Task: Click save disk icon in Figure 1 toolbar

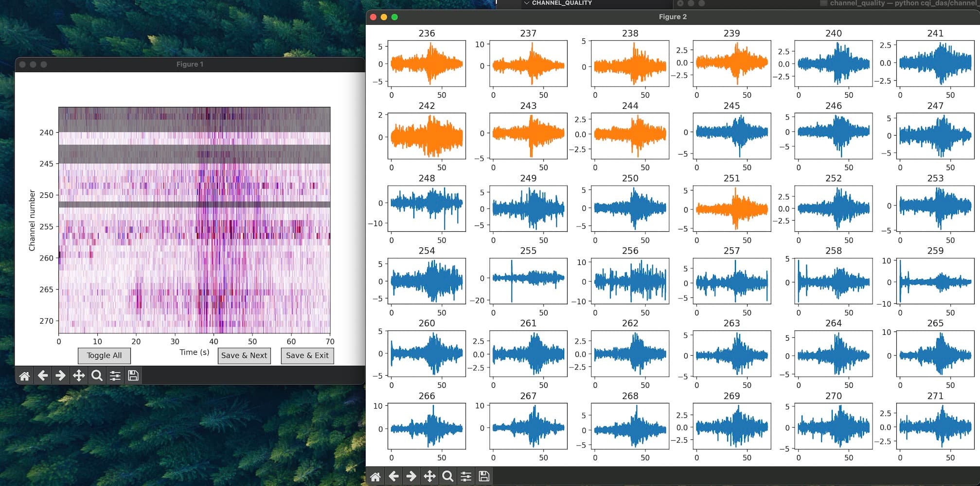Action: click(x=133, y=376)
